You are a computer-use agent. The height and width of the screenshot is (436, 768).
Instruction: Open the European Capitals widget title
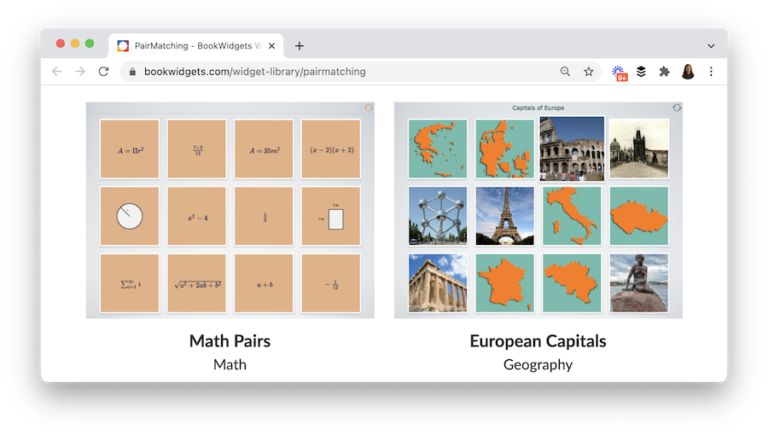pyautogui.click(x=537, y=341)
